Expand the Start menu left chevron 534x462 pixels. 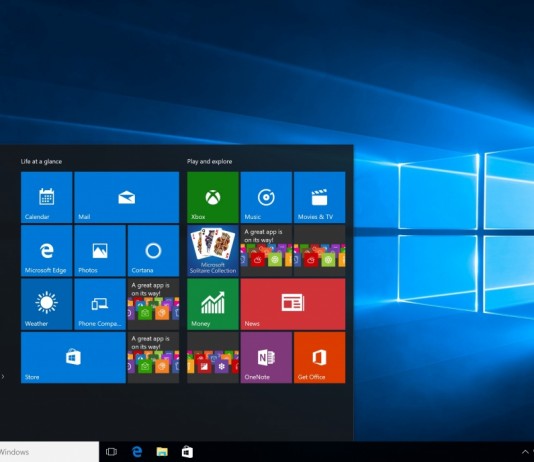(3, 377)
